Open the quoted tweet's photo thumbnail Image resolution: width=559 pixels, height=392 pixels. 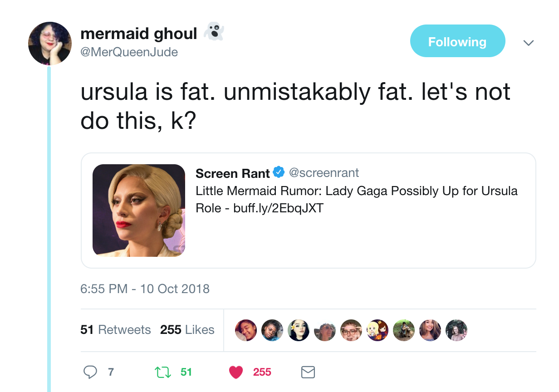tap(139, 211)
